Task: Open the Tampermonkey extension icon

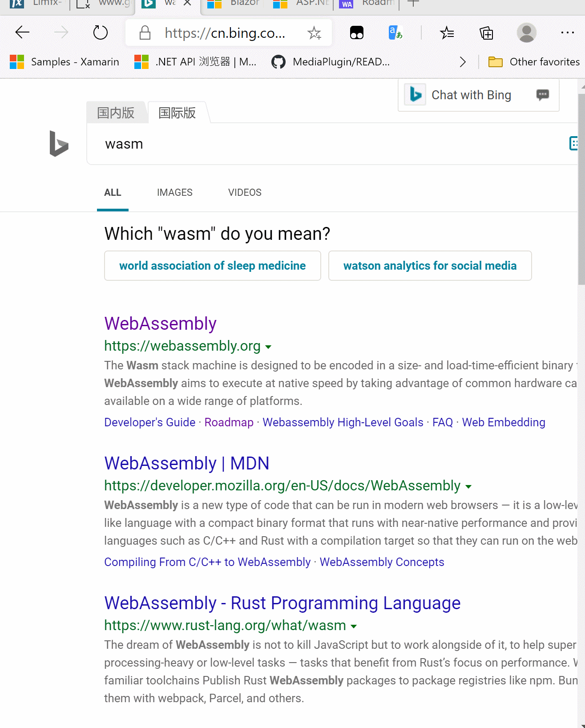Action: [357, 32]
